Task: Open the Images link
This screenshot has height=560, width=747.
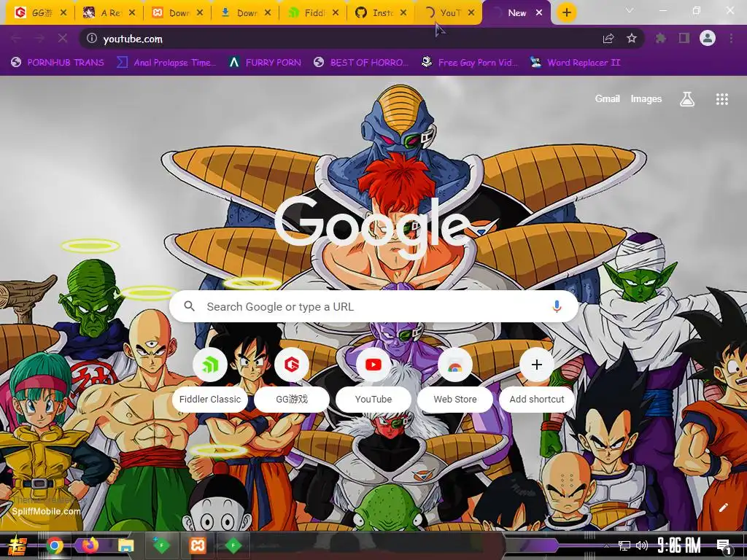Action: [646, 98]
